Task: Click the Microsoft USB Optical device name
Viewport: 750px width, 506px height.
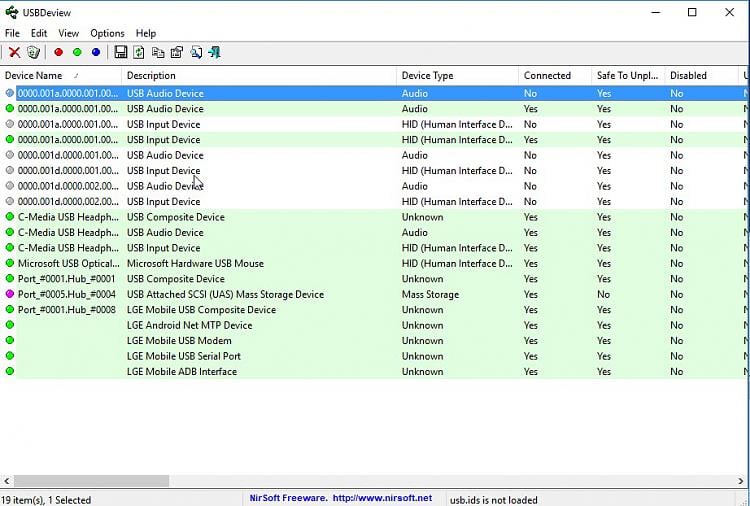Action: tap(68, 263)
